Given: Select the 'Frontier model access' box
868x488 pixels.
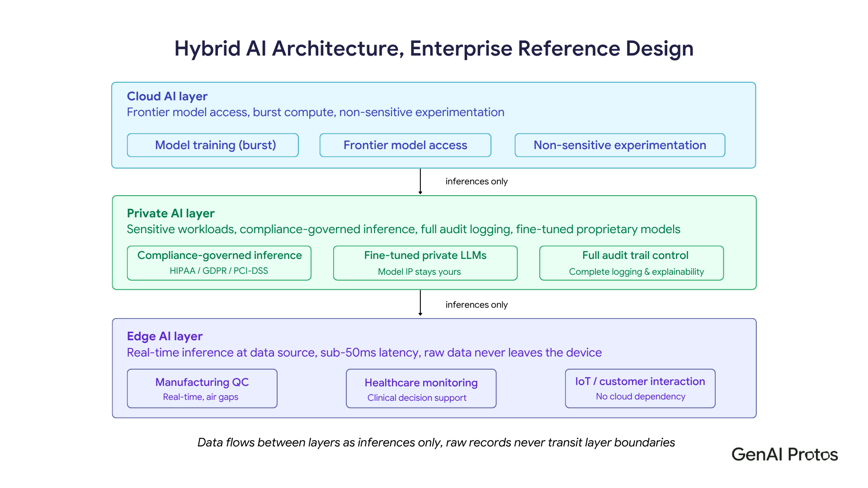Looking at the screenshot, I should point(405,145).
